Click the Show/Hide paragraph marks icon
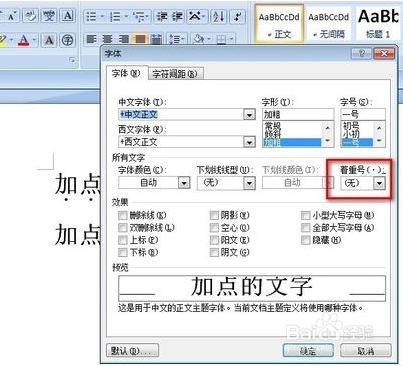Viewport: 403px width, 366px height. click(x=238, y=16)
